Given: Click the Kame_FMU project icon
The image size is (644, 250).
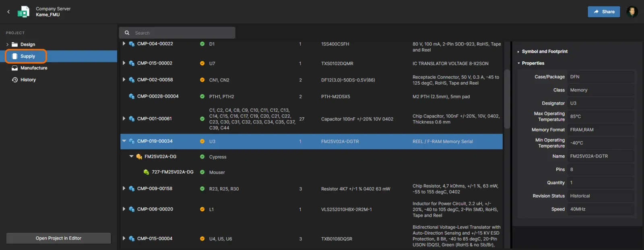Looking at the screenshot, I should (x=23, y=12).
